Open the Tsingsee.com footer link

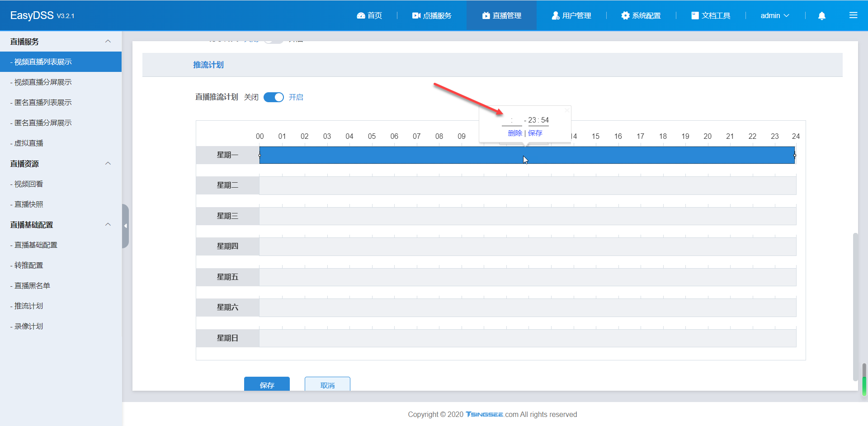point(492,414)
